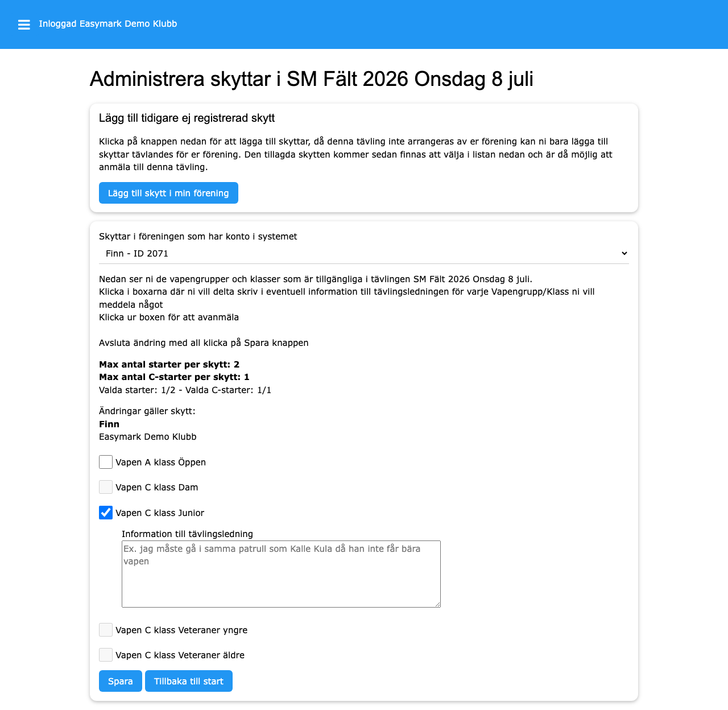728x710 pixels.
Task: Uncheck the Vapen C klass Junior checkbox
Action: (106, 513)
